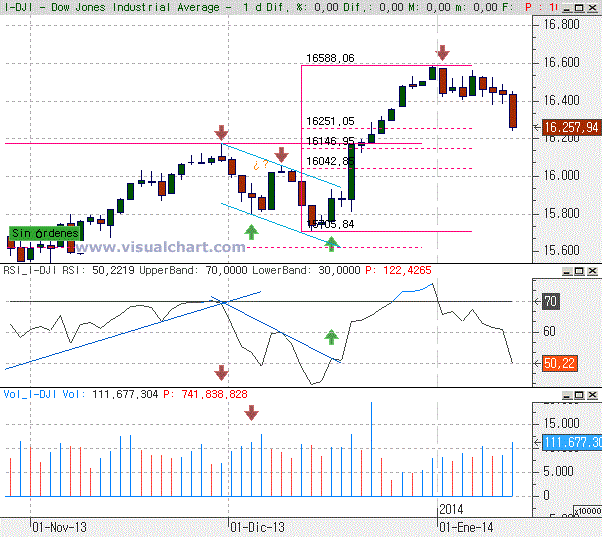The height and width of the screenshot is (537, 602).
Task: Click the 16042,85 retracement label
Action: (329, 161)
